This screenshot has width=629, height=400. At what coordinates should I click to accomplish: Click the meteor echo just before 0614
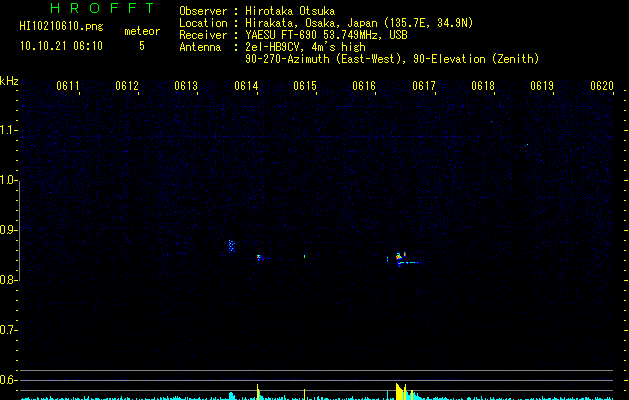[x=231, y=246]
